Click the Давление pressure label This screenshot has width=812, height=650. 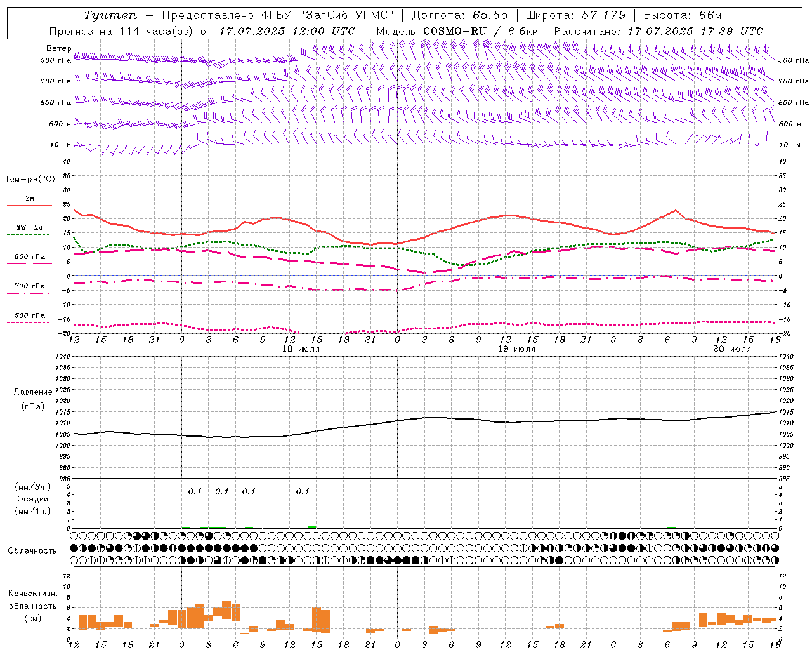tap(32, 392)
